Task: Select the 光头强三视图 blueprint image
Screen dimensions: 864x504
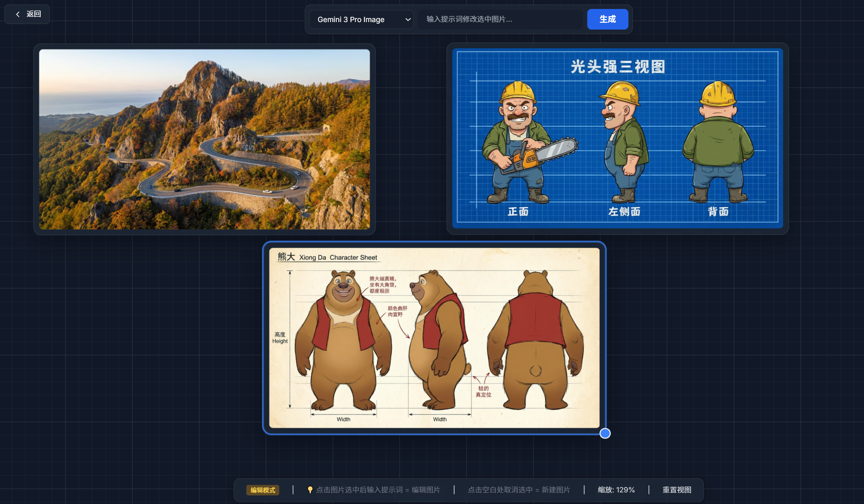Action: [617, 138]
